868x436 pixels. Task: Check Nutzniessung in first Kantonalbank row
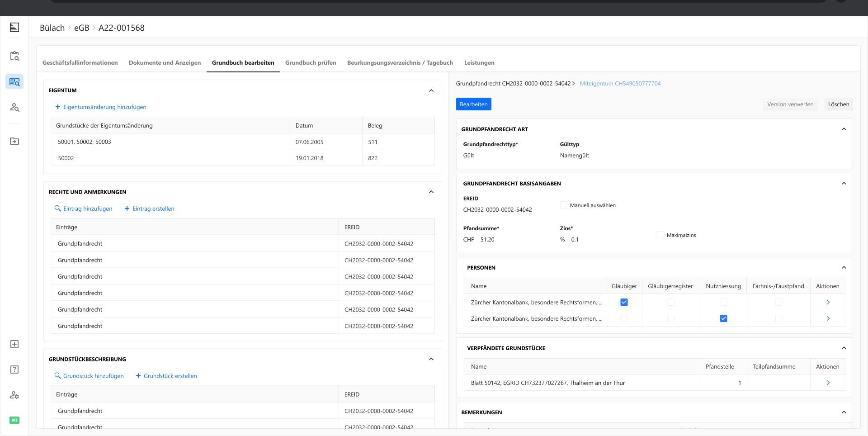(723, 302)
